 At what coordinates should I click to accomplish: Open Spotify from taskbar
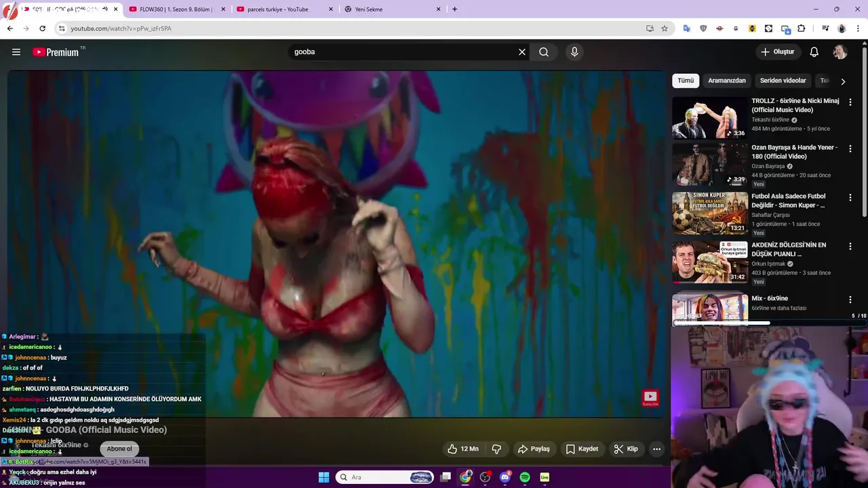(525, 477)
